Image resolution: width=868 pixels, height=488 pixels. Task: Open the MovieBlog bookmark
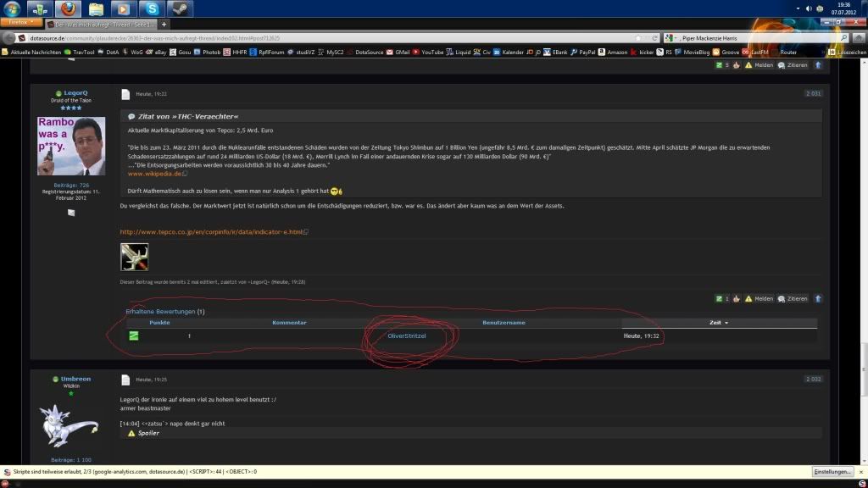pos(693,52)
